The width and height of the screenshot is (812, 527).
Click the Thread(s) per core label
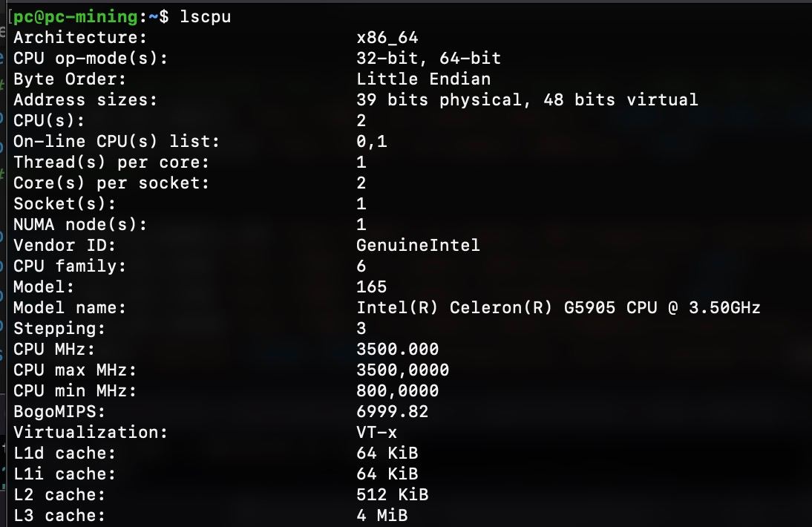point(111,163)
